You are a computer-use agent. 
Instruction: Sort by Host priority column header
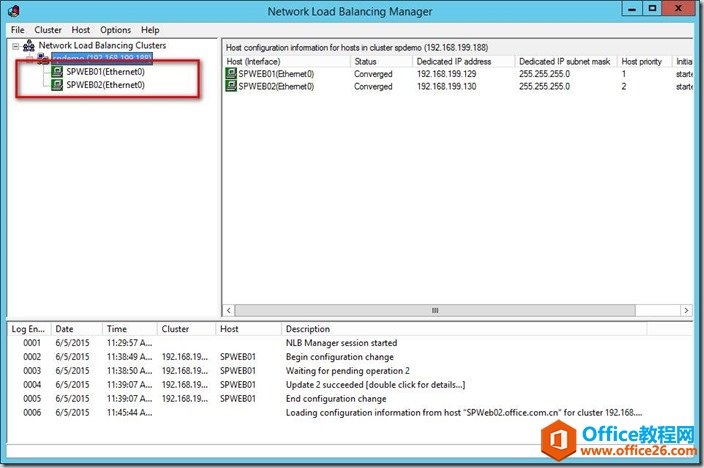644,62
